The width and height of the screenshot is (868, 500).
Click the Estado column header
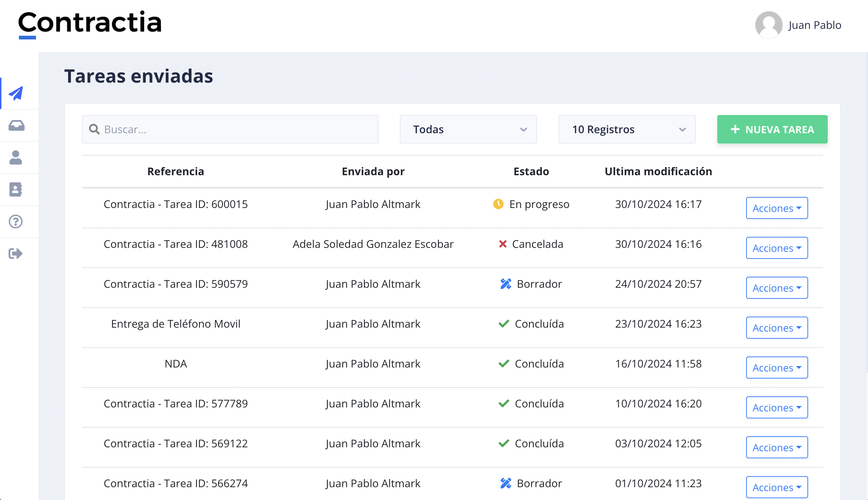(x=531, y=171)
